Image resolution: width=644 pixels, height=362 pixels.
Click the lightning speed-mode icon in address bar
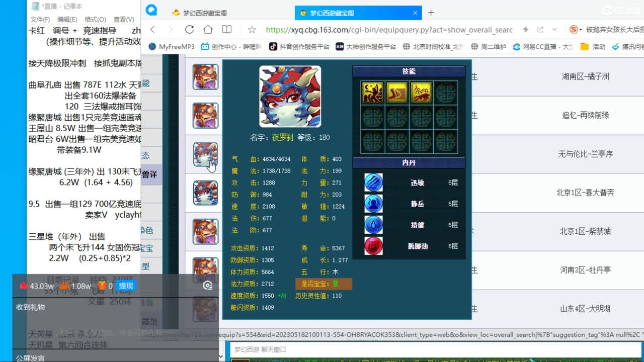[x=526, y=30]
